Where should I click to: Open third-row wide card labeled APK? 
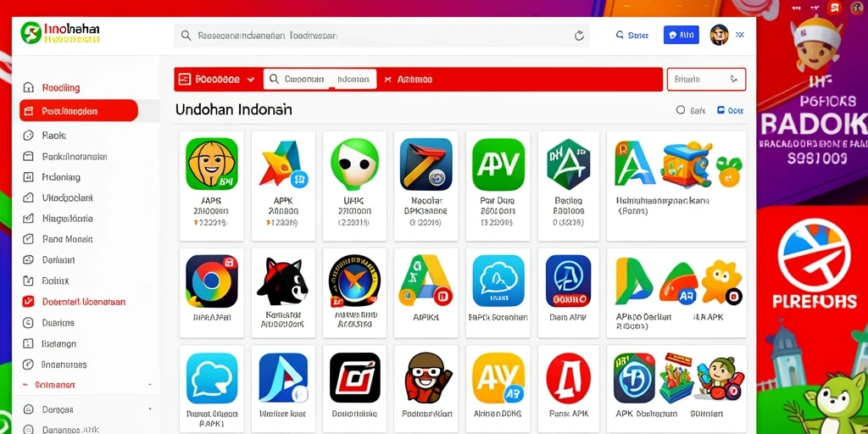676,389
